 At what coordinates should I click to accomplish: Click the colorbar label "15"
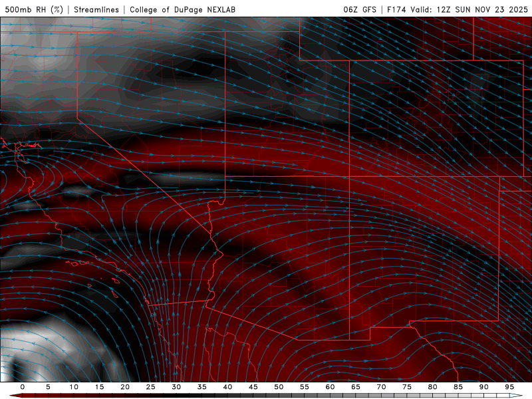click(99, 387)
